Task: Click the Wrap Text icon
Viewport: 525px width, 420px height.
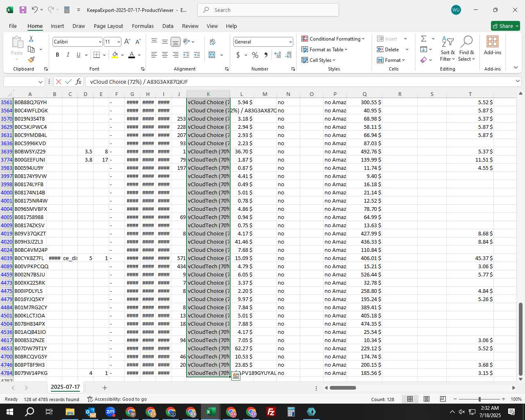Action: pos(212,42)
